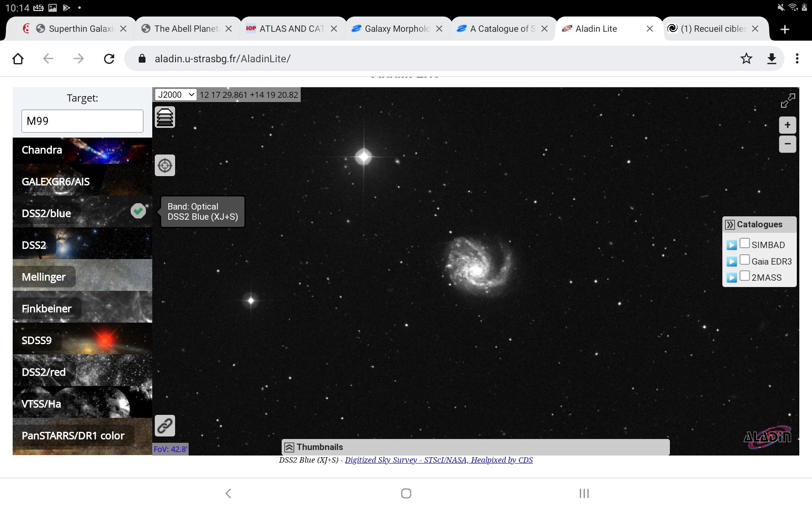
Task: Tap Android home navigation button
Action: click(406, 493)
